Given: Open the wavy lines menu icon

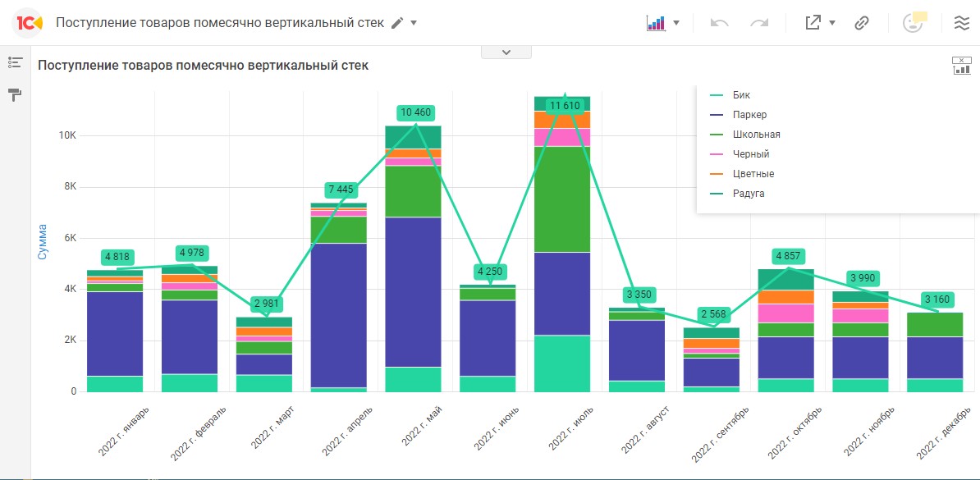Looking at the screenshot, I should click(962, 23).
